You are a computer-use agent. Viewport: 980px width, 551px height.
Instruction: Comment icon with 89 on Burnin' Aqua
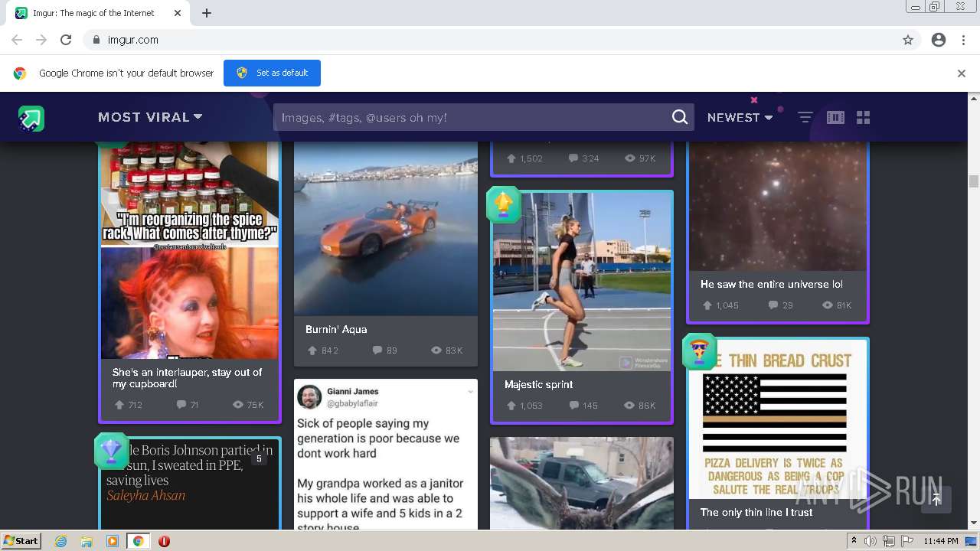pyautogui.click(x=377, y=350)
